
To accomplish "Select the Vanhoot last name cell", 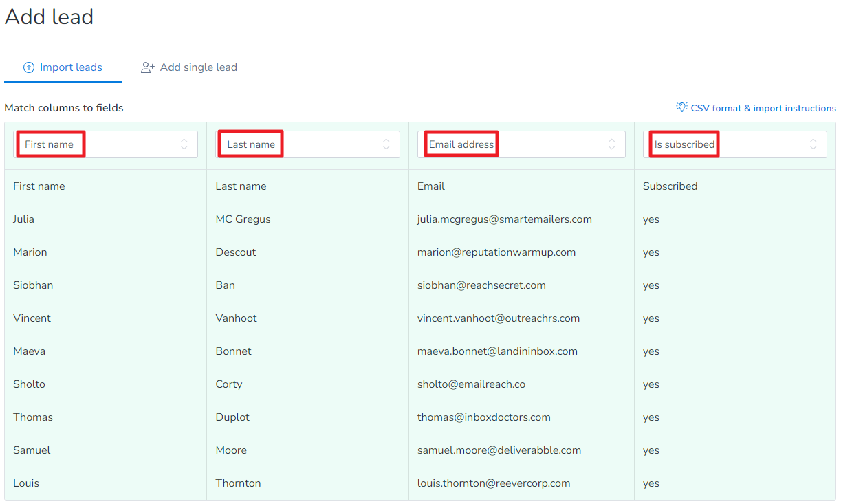I will 236,318.
